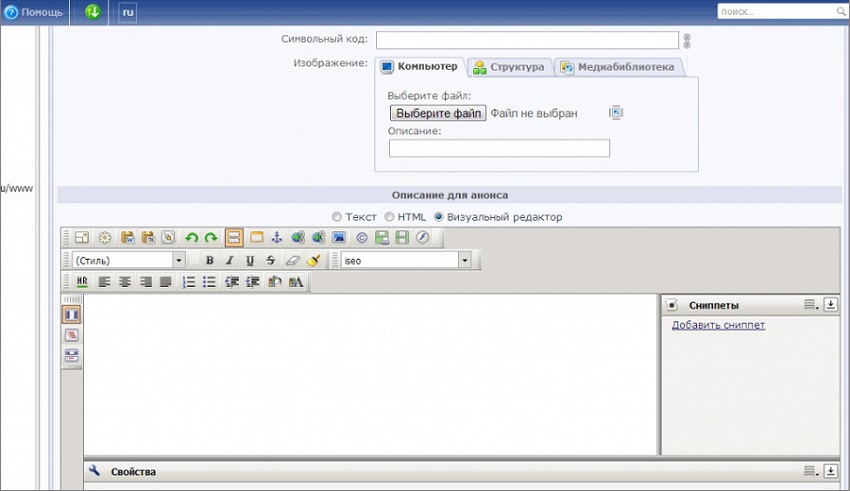Collapse the Сниппеты panel with arrow button
The width and height of the screenshot is (850, 491).
(x=830, y=305)
